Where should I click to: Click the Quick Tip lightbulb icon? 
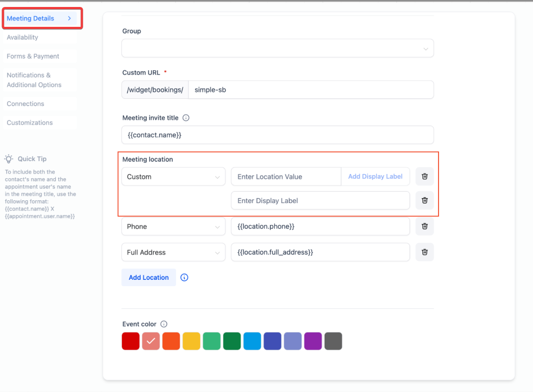tap(9, 159)
